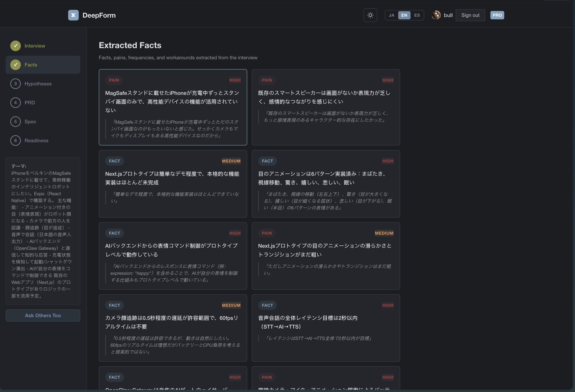Click the camera face-tracking delay fact card
The image size is (575, 392).
[x=173, y=328]
